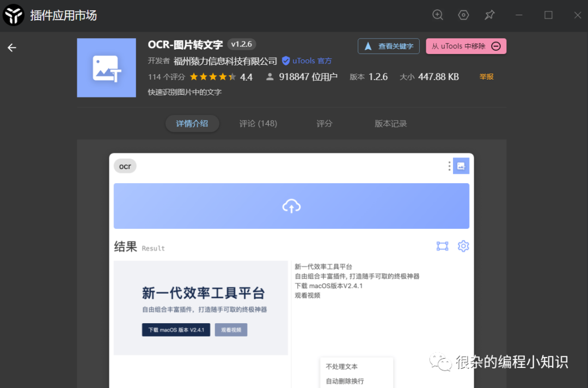Viewport: 588px width, 388px height.
Task: Click the cloud upload icon
Action: 291,206
